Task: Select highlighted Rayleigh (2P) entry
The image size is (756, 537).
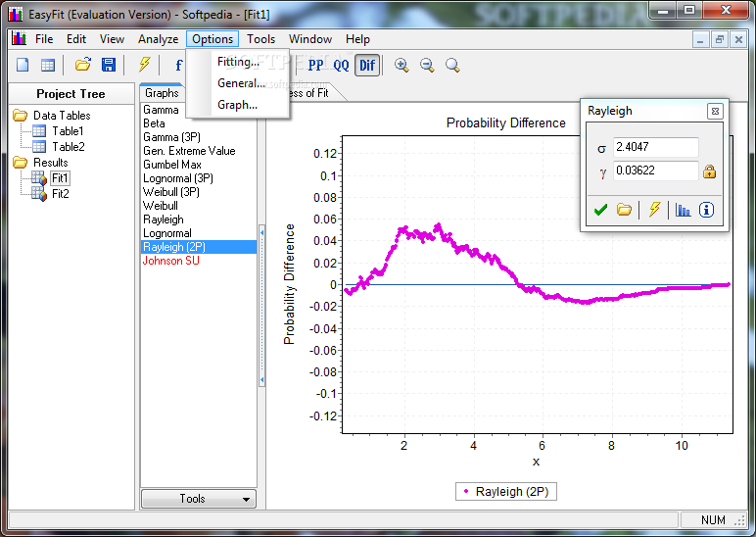Action: (199, 247)
